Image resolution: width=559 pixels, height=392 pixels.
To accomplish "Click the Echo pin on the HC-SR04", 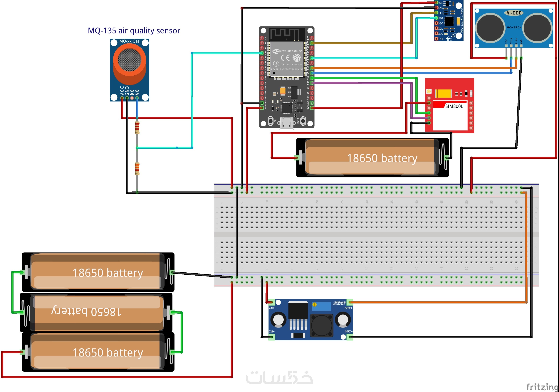I will pos(516,52).
